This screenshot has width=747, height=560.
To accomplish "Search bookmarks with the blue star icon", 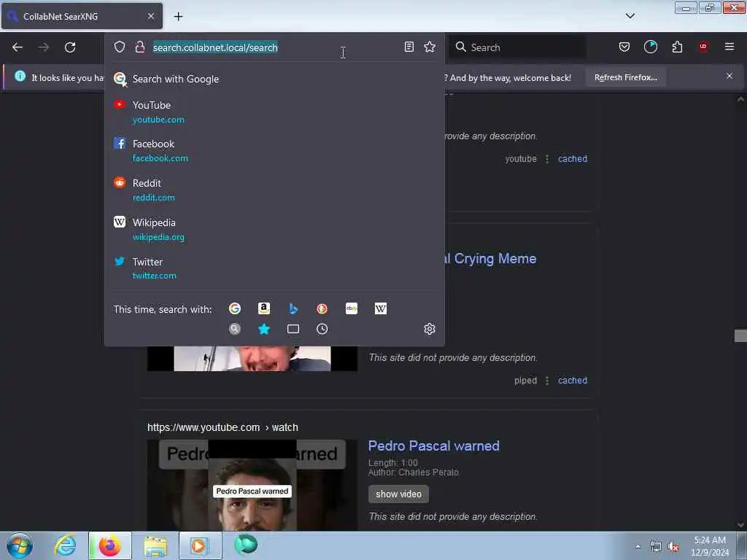I will coord(264,329).
